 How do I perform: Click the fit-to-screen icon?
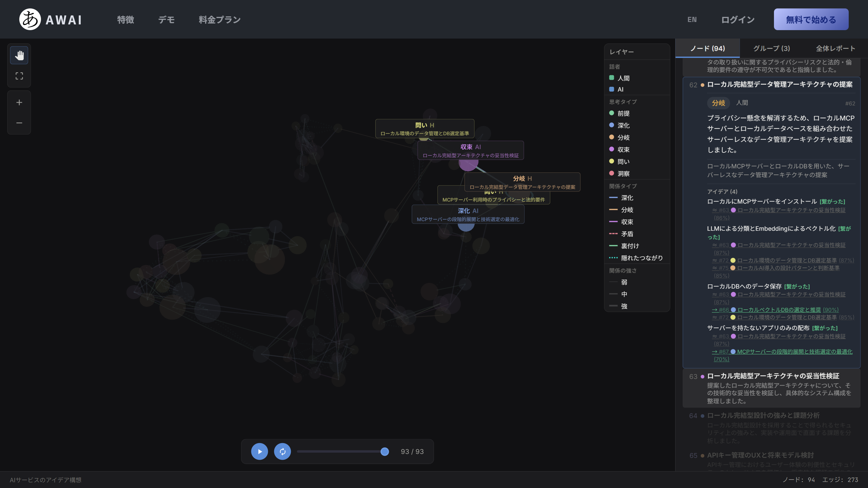coord(19,76)
